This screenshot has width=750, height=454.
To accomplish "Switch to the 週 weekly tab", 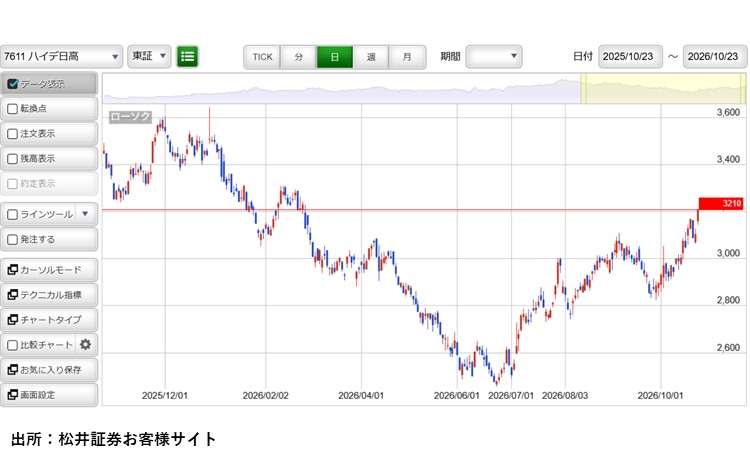I will tap(371, 57).
